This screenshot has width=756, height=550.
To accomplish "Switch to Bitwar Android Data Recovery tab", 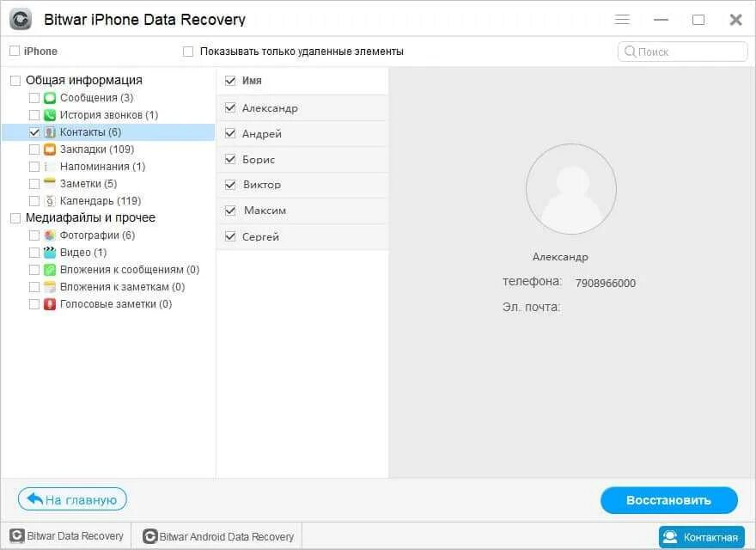I will 218,536.
